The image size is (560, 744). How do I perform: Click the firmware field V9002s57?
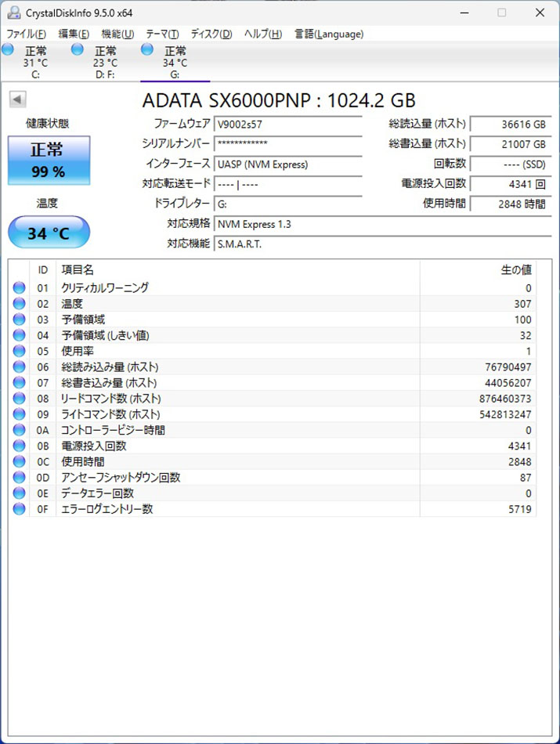point(288,125)
